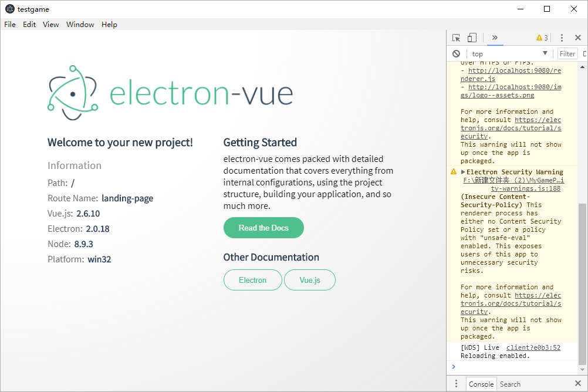This screenshot has width=588, height=392.
Task: Open the View menu
Action: [x=50, y=25]
